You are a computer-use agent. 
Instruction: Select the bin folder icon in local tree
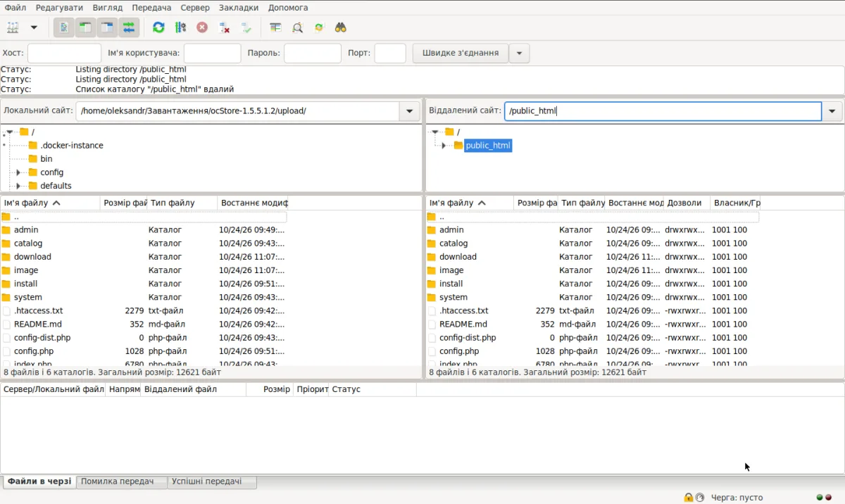pyautogui.click(x=32, y=159)
